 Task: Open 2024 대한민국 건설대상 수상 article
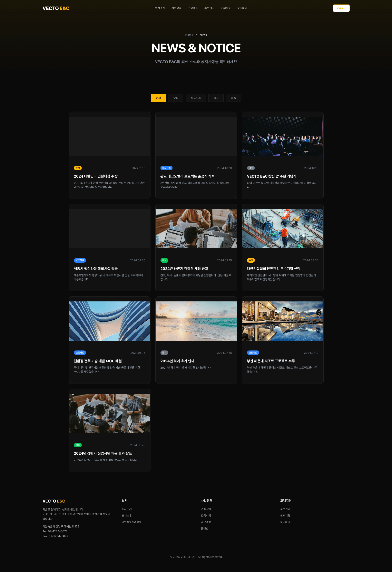coord(95,176)
